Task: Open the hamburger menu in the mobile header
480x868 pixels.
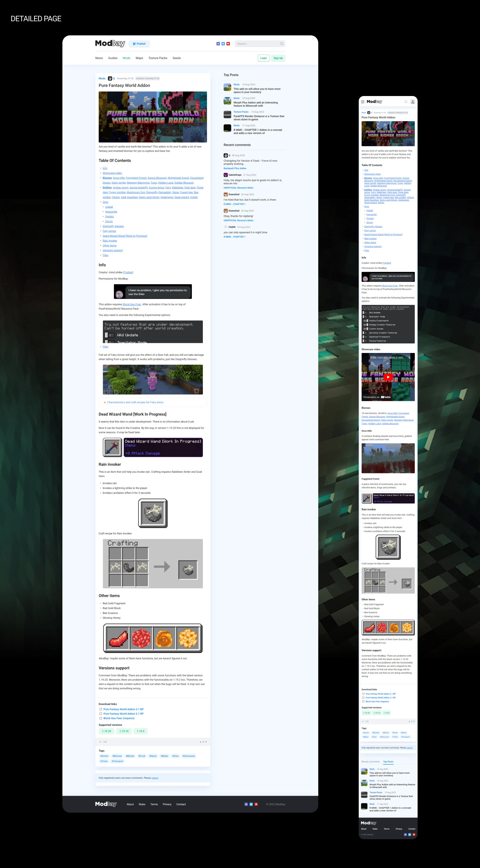Action: coord(363,102)
